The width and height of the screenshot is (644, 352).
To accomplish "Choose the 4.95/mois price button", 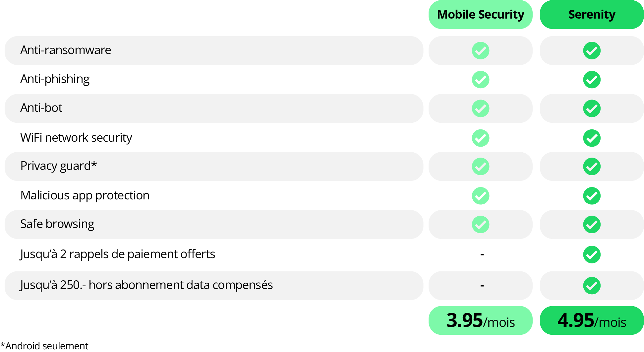I will tap(592, 320).
